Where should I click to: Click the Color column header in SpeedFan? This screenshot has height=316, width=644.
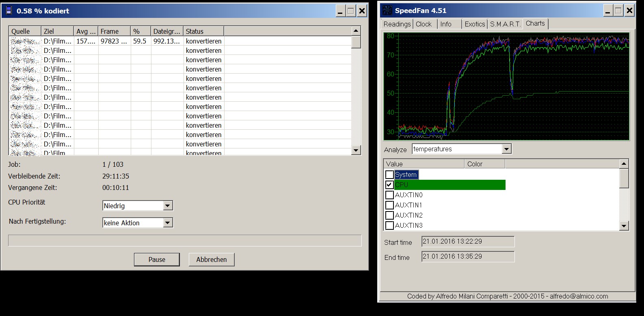point(485,164)
